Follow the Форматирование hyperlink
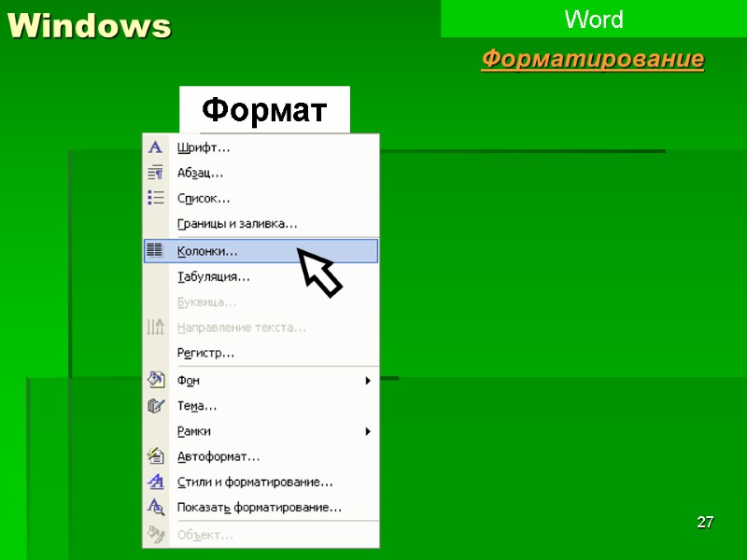 point(593,59)
